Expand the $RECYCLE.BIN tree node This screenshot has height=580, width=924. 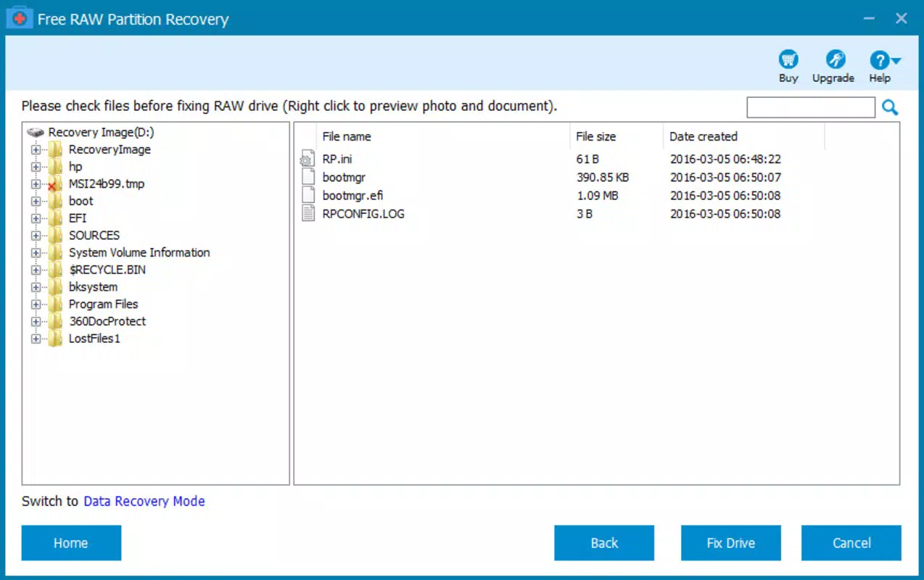coord(36,270)
